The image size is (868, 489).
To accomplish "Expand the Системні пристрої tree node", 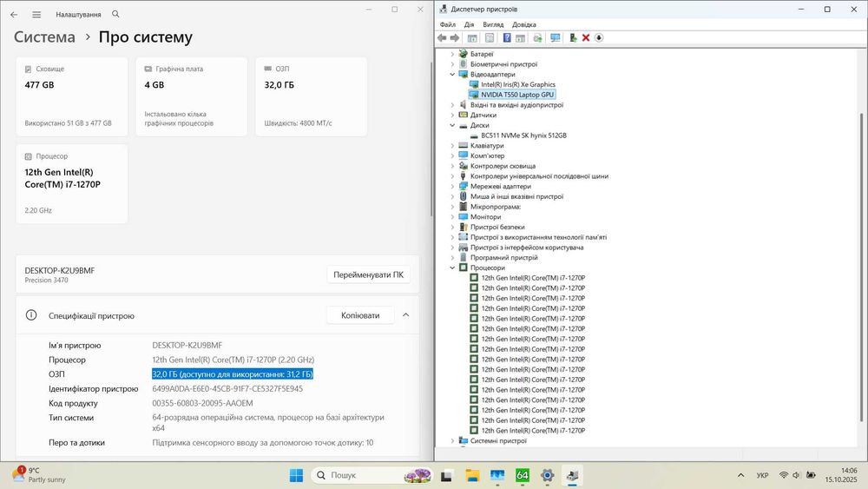I will tap(452, 441).
